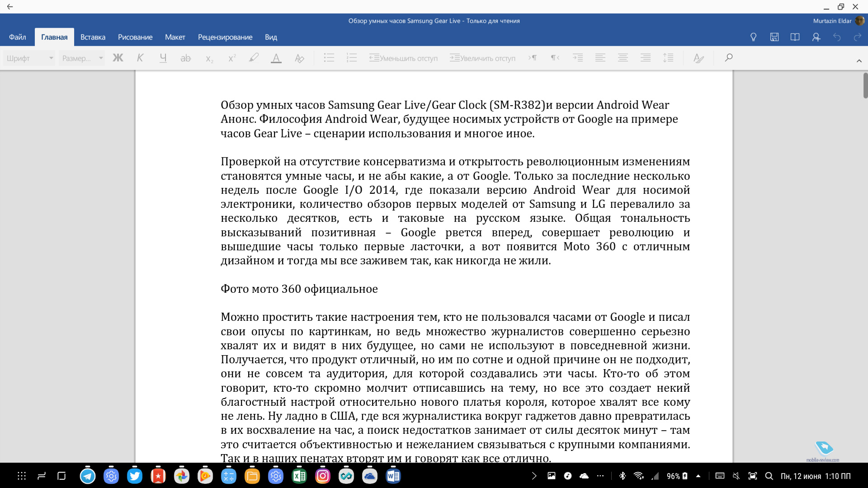Center align the text
868x488 pixels.
click(623, 58)
